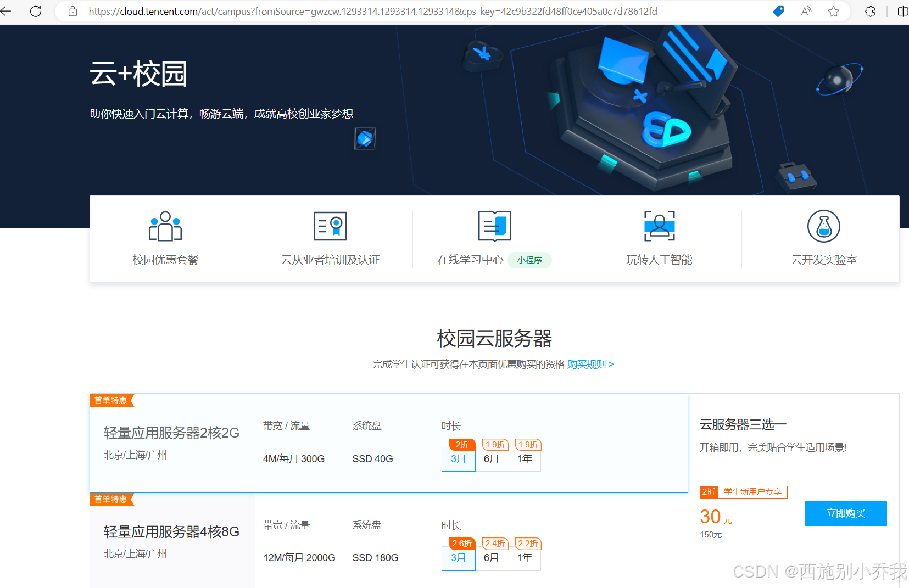Click the 玩转人工智能 face-scan icon
Image resolution: width=909 pixels, height=588 pixels.
click(x=660, y=226)
